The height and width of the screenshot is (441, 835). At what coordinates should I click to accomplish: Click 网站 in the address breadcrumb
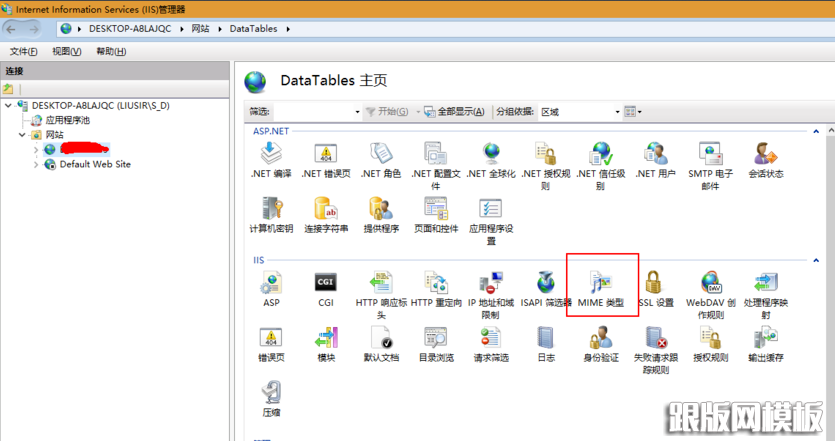click(200, 29)
